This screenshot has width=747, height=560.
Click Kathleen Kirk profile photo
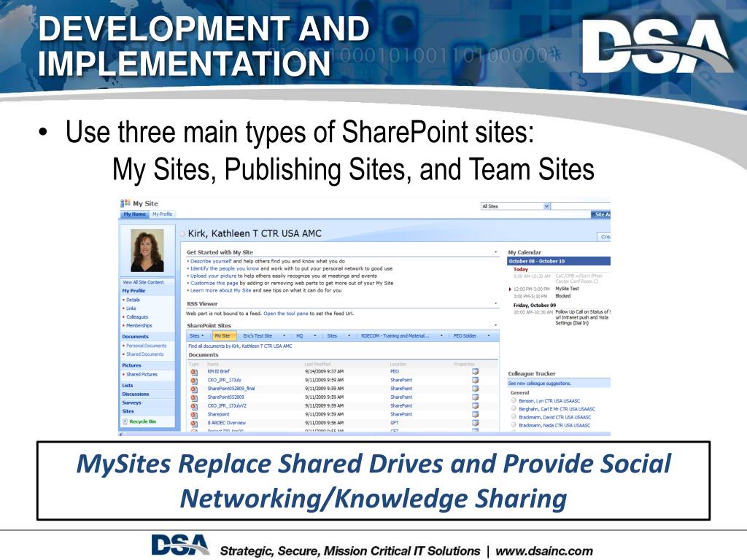147,251
